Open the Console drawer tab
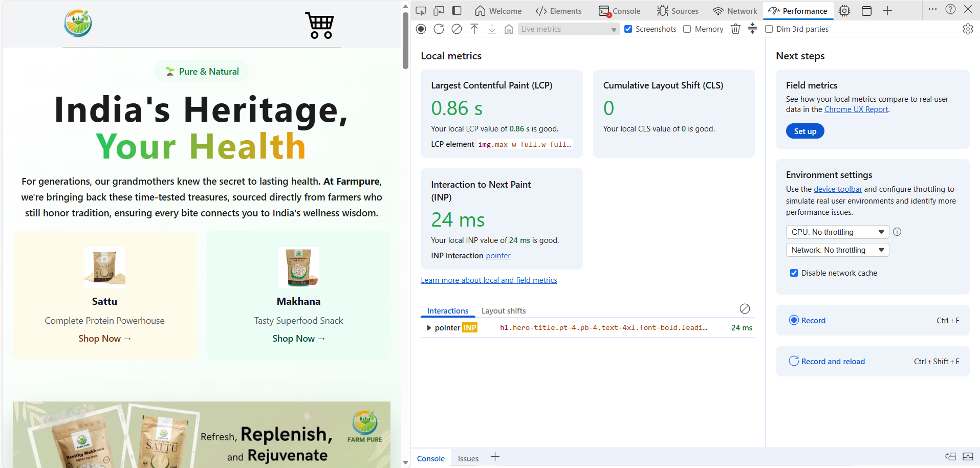The height and width of the screenshot is (468, 980). [x=431, y=459]
